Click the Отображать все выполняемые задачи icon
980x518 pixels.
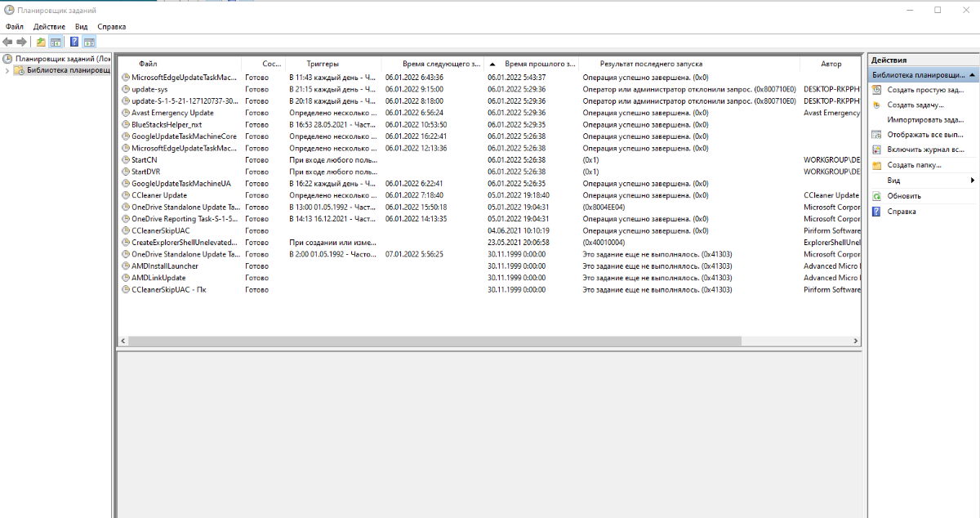coord(877,135)
